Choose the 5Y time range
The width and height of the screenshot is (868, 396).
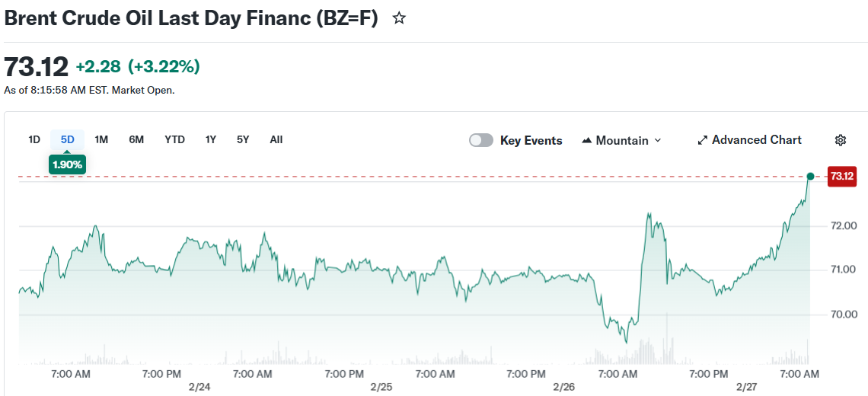pyautogui.click(x=243, y=139)
